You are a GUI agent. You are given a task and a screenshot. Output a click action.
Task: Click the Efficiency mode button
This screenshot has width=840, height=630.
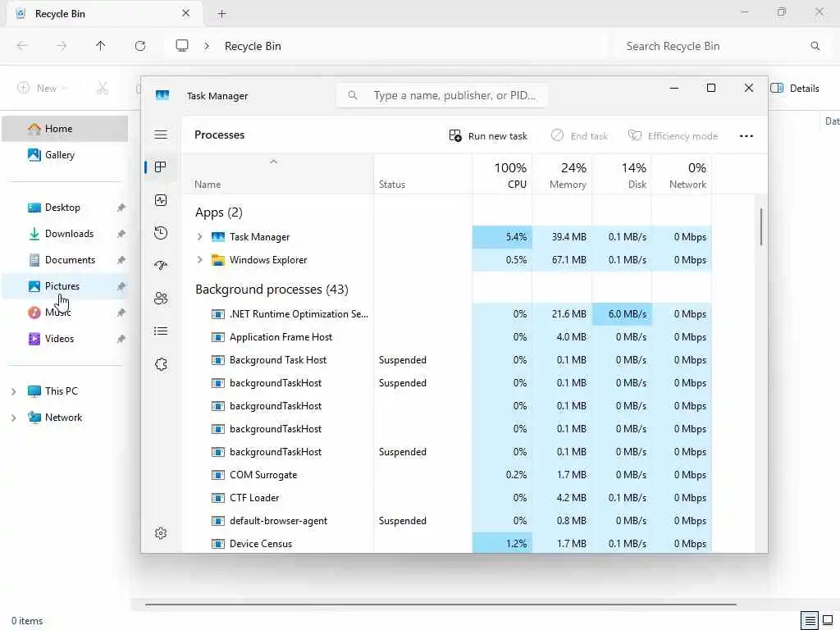tap(673, 136)
